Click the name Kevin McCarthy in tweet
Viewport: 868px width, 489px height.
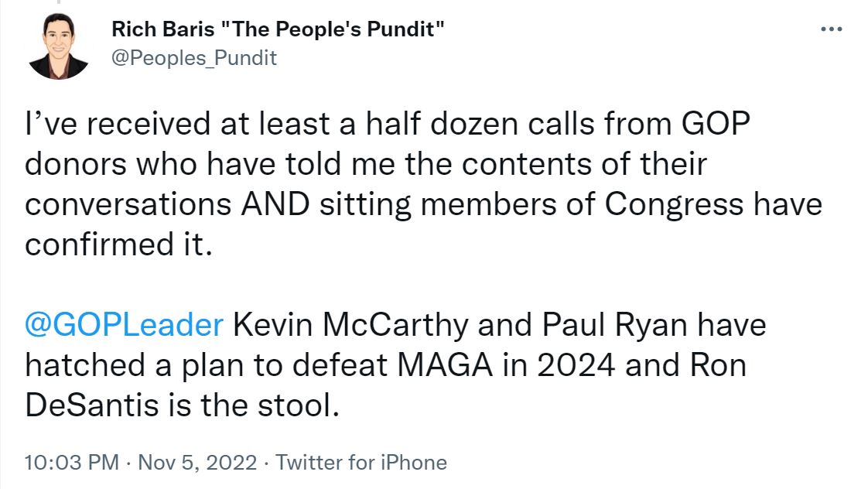point(350,325)
